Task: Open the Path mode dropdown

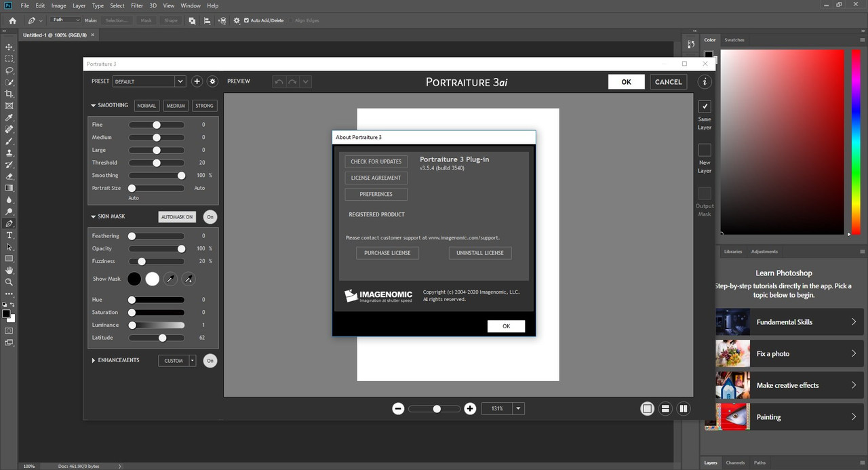Action: tap(66, 20)
